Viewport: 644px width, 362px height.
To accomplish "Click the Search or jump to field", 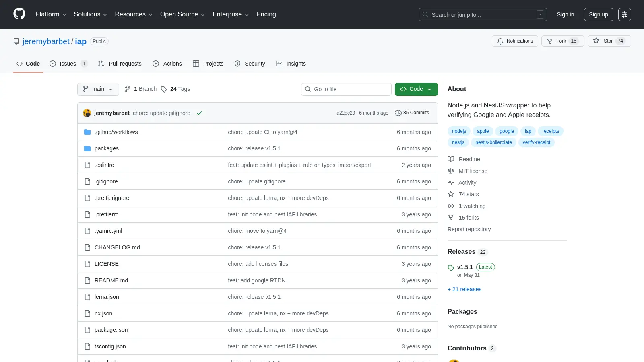I will click(483, 14).
